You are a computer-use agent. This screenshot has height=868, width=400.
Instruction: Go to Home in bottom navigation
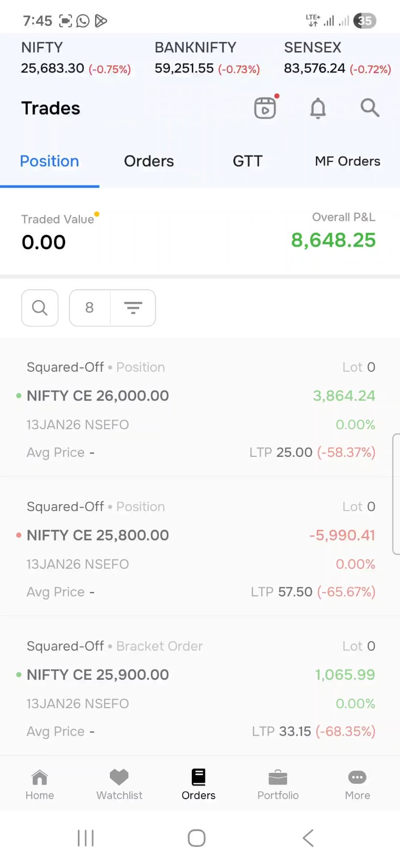[40, 784]
